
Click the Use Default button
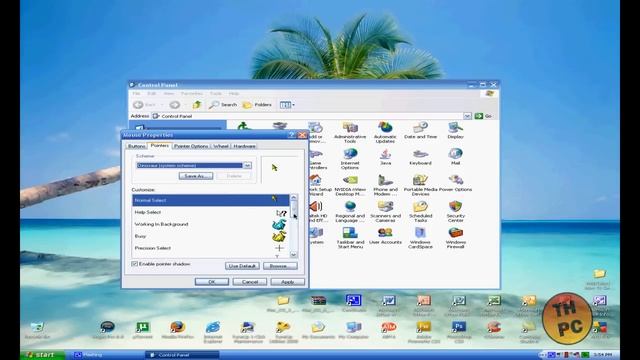[x=242, y=266]
